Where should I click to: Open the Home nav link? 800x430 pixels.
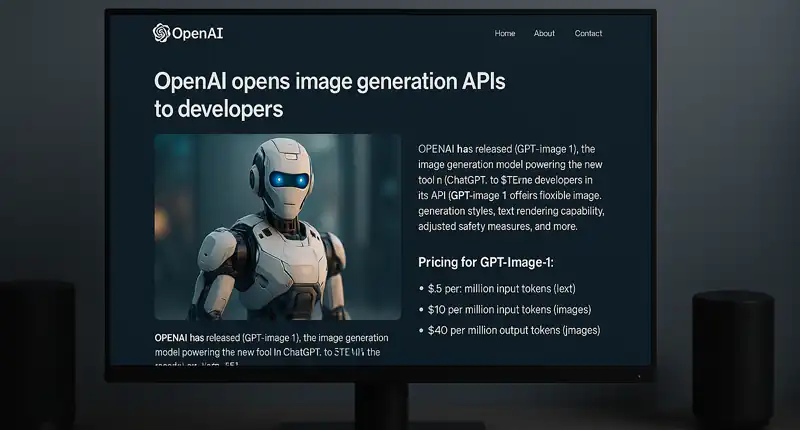pyautogui.click(x=505, y=33)
